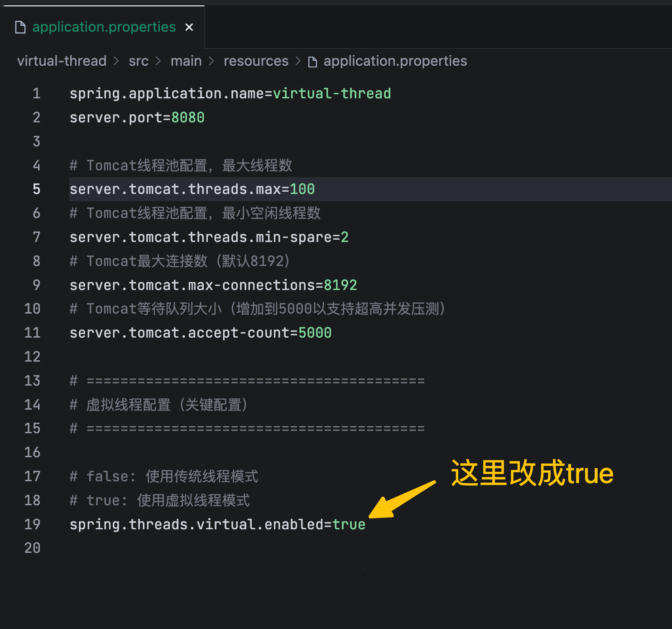This screenshot has width=672, height=629.
Task: Click the value 100 on line 5
Action: pyautogui.click(x=302, y=189)
